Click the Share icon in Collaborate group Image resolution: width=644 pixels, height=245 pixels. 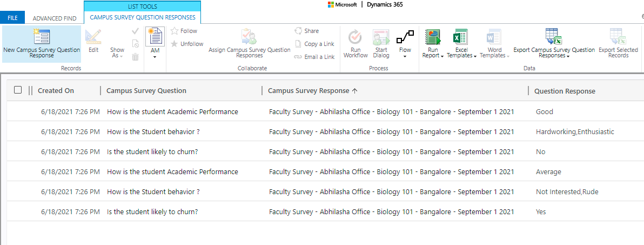click(x=299, y=31)
